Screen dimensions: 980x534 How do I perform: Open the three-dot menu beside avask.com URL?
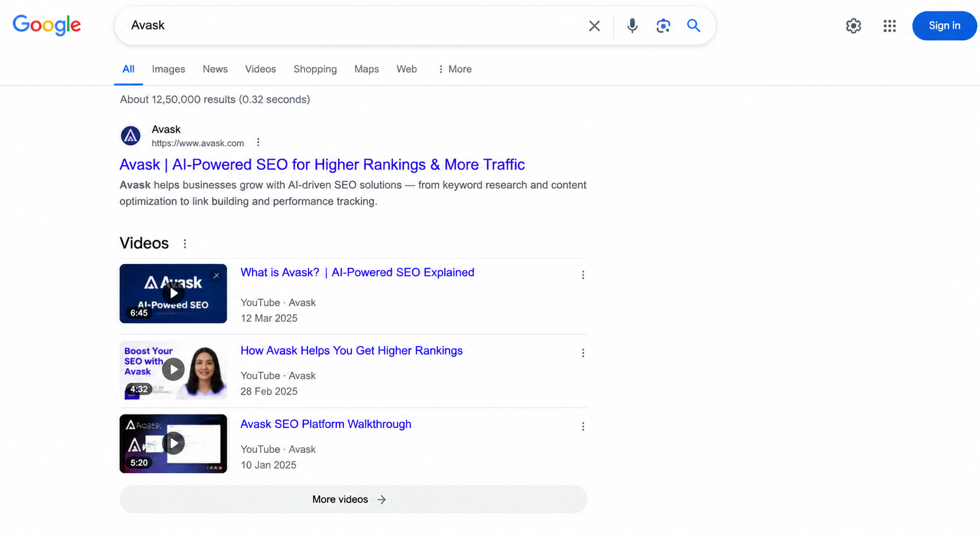click(x=258, y=142)
